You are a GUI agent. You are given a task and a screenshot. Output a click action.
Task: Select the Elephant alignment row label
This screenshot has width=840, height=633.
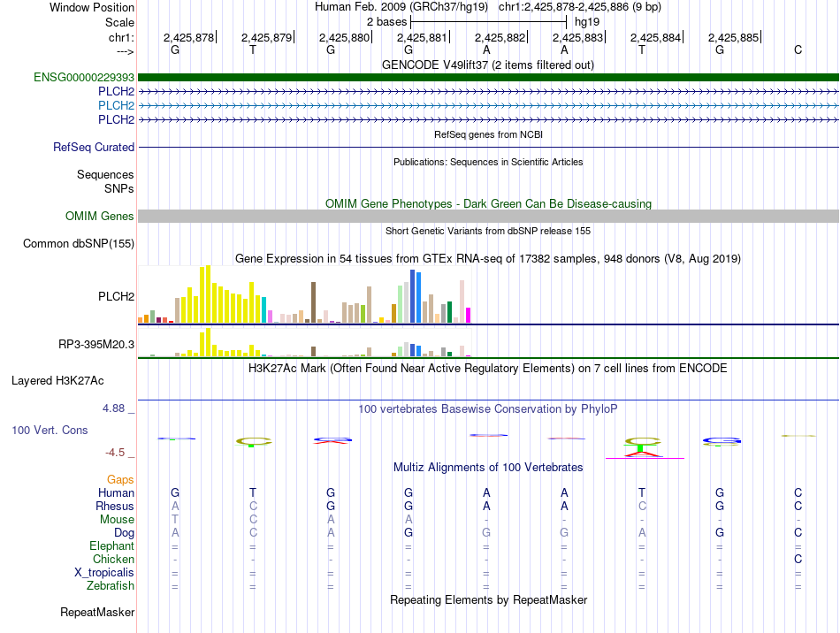[x=111, y=546]
